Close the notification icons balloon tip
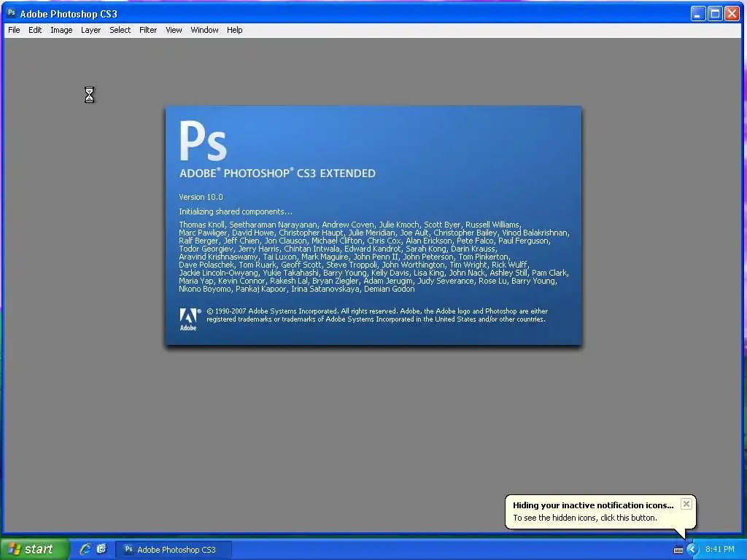The width and height of the screenshot is (747, 560). (686, 504)
